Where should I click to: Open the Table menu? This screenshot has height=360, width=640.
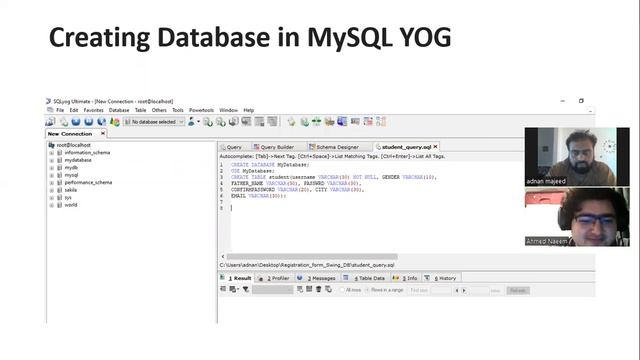click(x=140, y=110)
